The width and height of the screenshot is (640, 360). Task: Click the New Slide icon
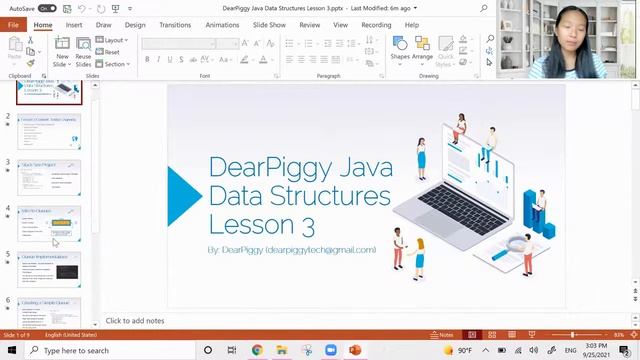coord(62,43)
